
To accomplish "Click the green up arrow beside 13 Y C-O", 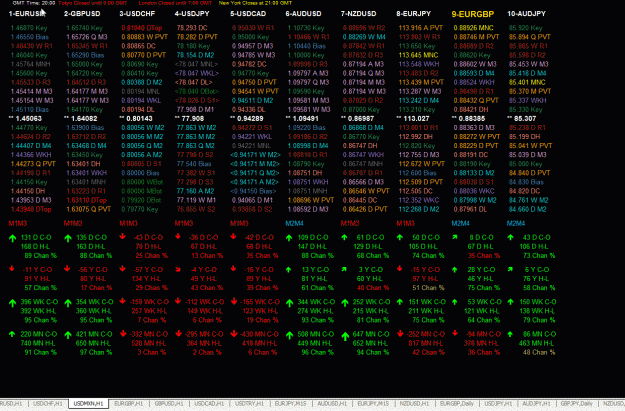I will point(289,269).
